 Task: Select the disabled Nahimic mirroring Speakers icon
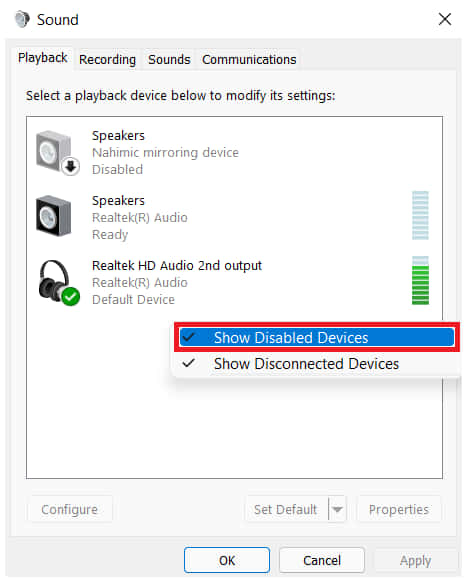pyautogui.click(x=57, y=153)
